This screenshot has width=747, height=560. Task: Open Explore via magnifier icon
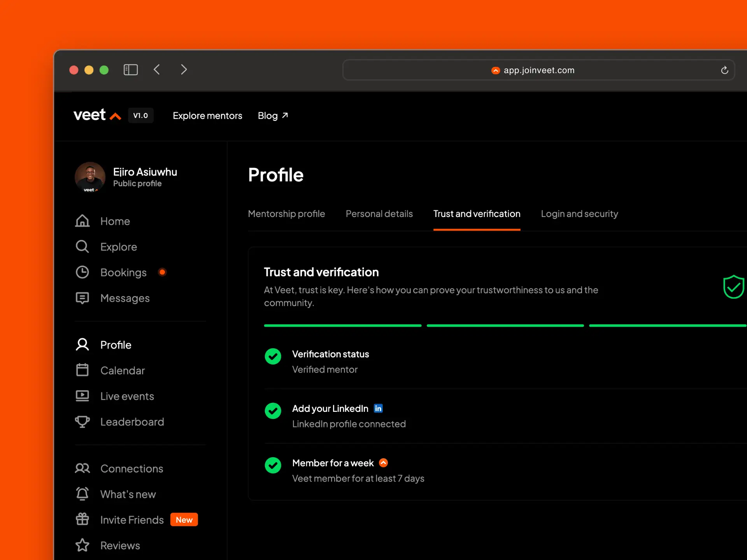coord(82,247)
